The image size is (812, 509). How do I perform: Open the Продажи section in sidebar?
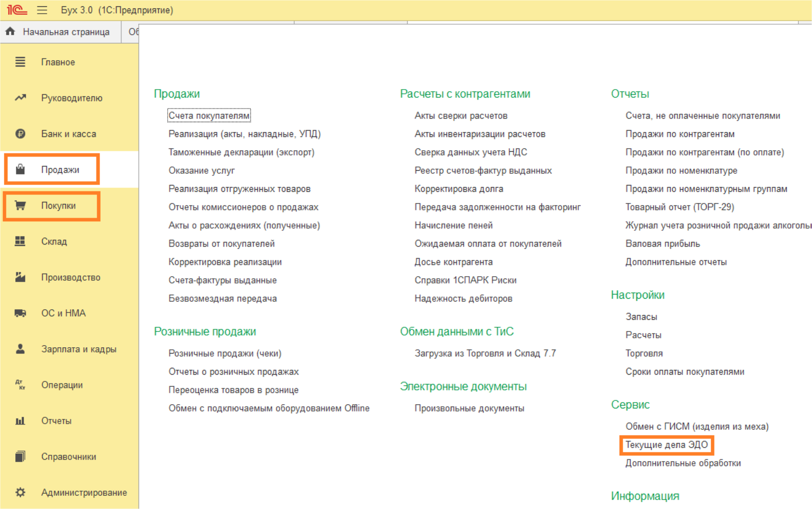coord(60,170)
